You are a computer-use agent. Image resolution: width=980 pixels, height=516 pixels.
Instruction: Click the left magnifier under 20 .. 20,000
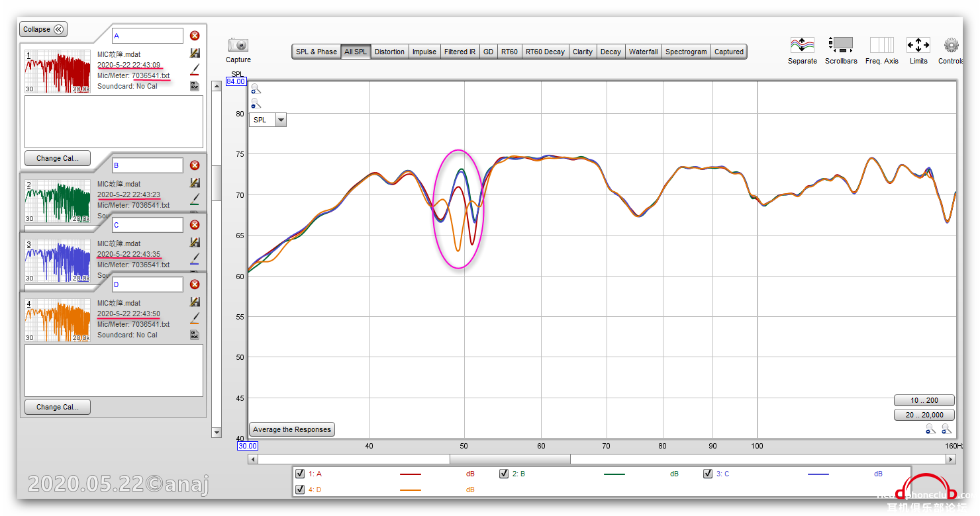coord(930,429)
